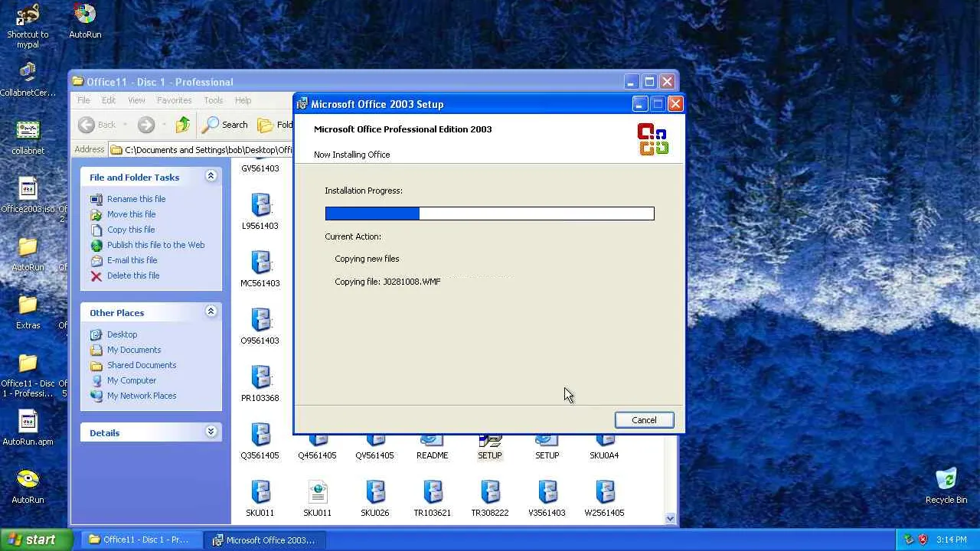Viewport: 980px width, 551px height.
Task: Click the Explorer Address bar path field
Action: click(201, 149)
